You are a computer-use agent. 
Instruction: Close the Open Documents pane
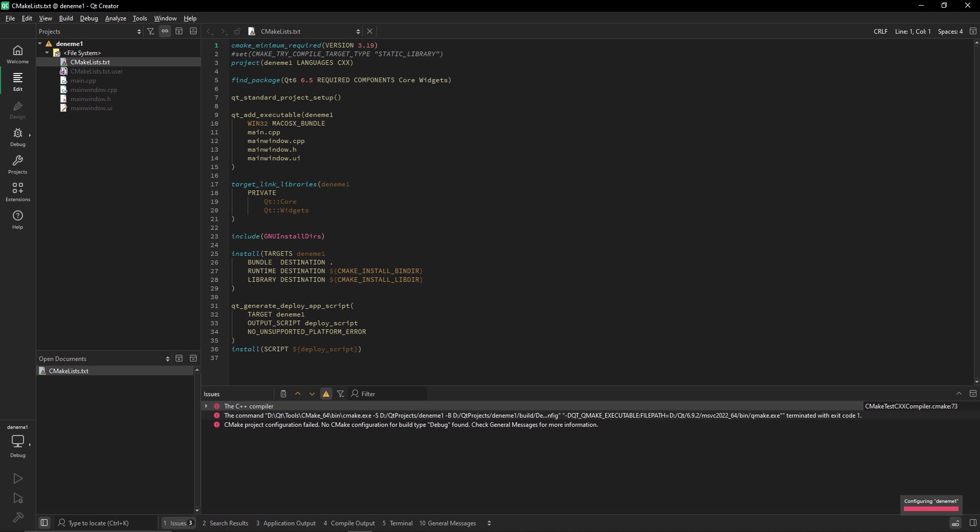click(x=194, y=358)
